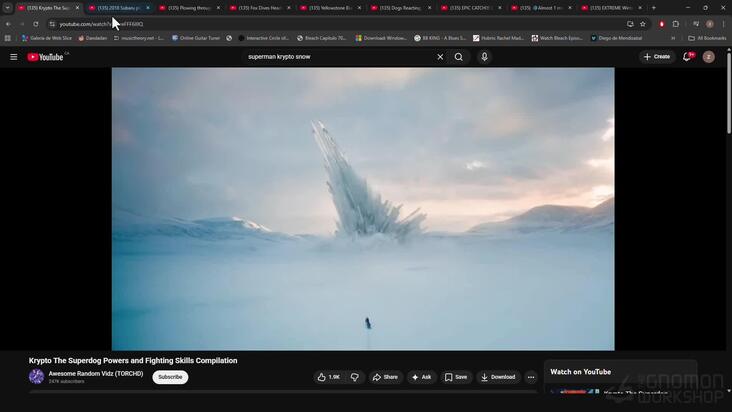Open the Create button menu
732x412 pixels.
tap(657, 57)
